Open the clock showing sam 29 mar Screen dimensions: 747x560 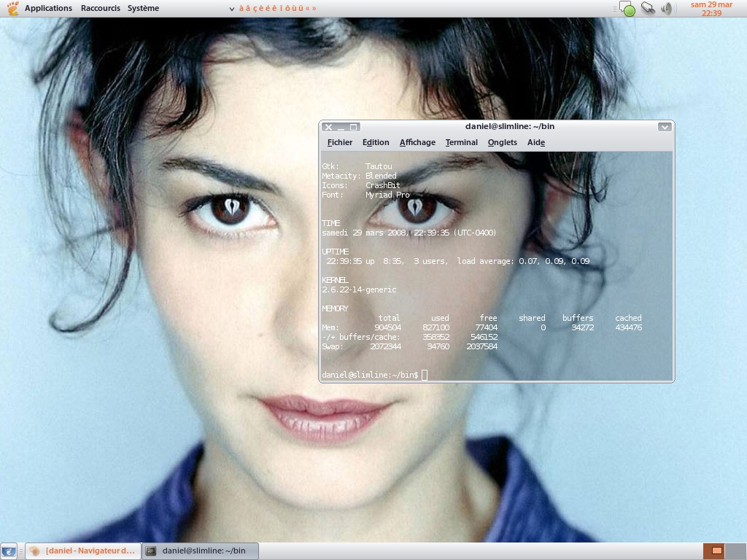711,9
